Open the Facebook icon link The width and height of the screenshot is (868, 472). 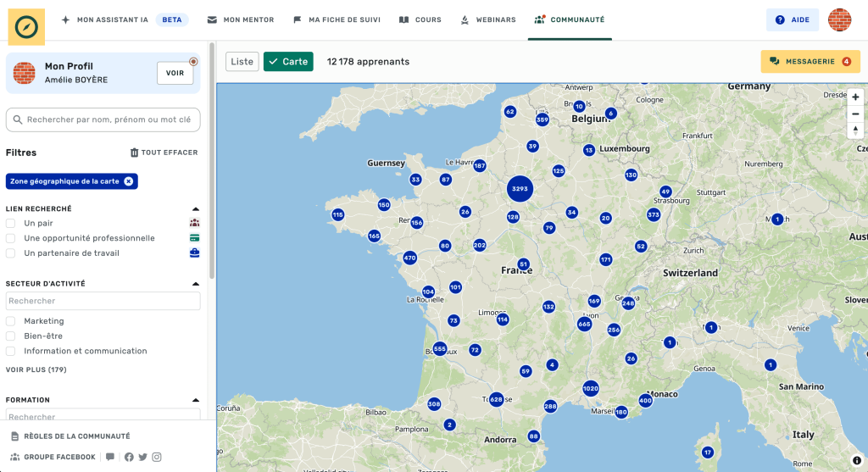point(129,458)
